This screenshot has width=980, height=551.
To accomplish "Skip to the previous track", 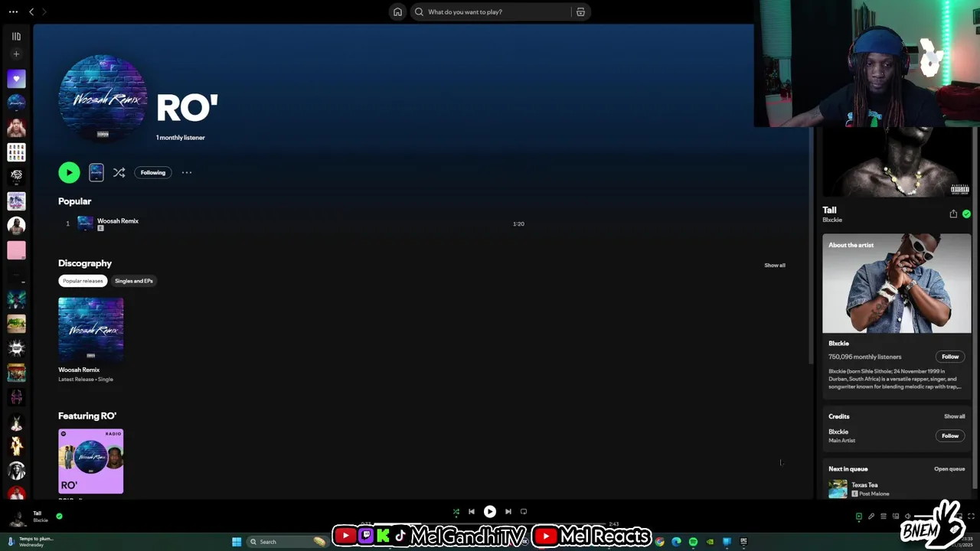I will [472, 512].
